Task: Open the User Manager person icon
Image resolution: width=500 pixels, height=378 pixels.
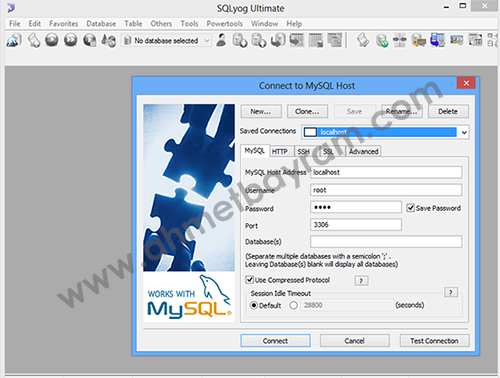Action: pos(221,40)
